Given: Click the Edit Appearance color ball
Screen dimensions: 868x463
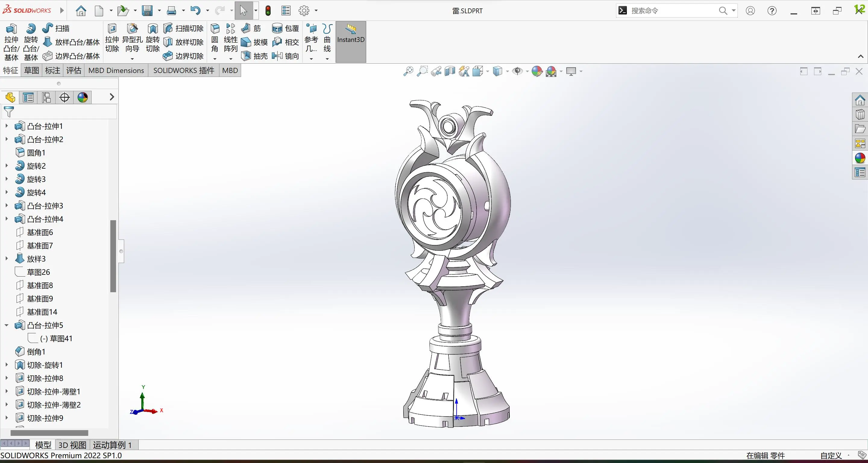Looking at the screenshot, I should [537, 71].
